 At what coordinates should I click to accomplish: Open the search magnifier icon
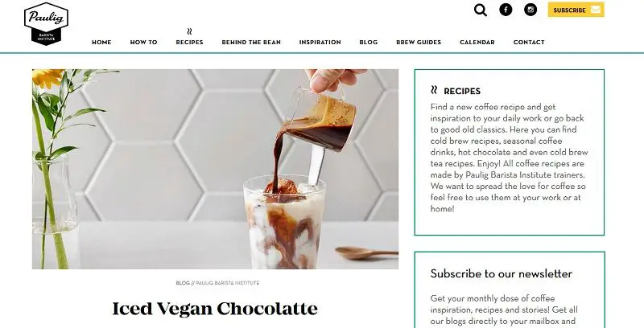(480, 10)
